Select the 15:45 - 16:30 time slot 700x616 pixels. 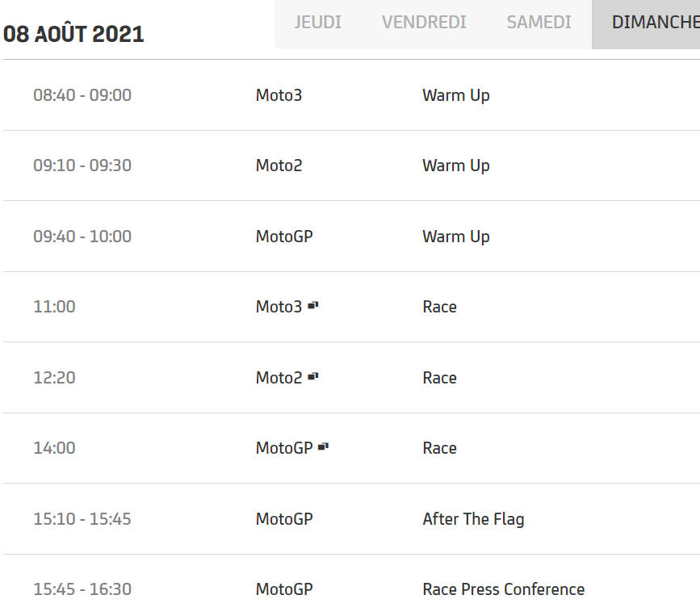[x=82, y=589]
